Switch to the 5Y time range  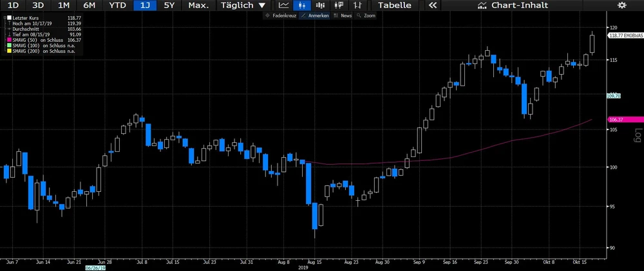click(x=169, y=5)
